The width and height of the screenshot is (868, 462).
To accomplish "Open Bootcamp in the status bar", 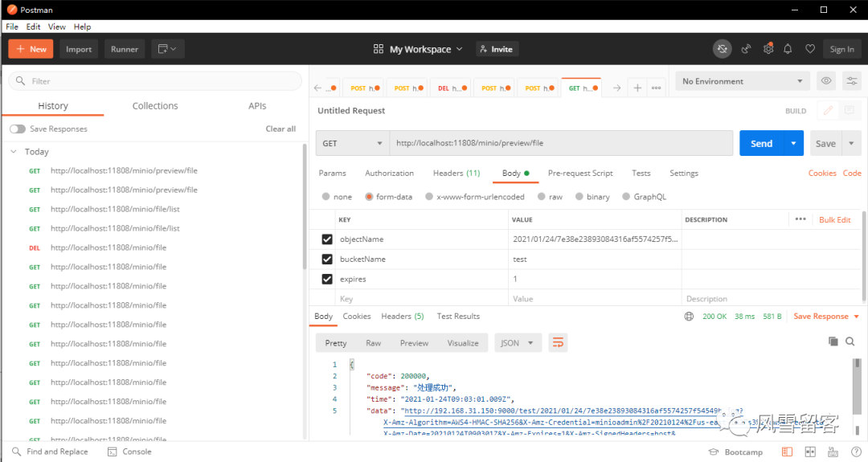I will (735, 452).
